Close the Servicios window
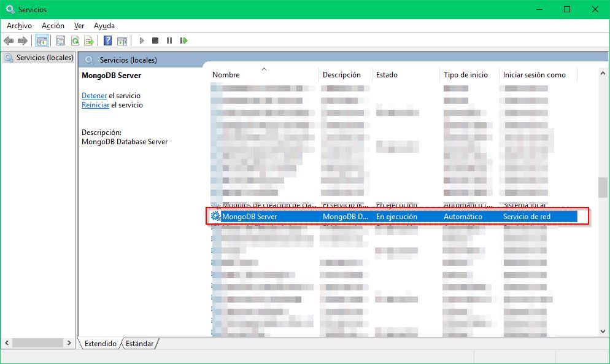 click(595, 9)
